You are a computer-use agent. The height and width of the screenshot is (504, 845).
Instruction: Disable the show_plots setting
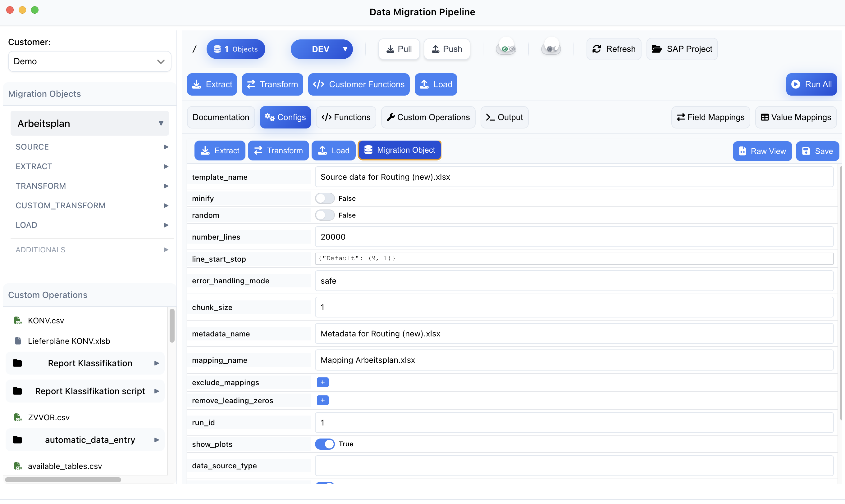tap(325, 444)
